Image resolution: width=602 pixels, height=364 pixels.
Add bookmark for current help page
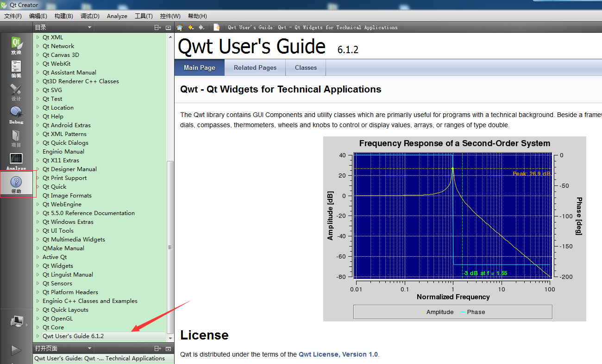[x=217, y=27]
